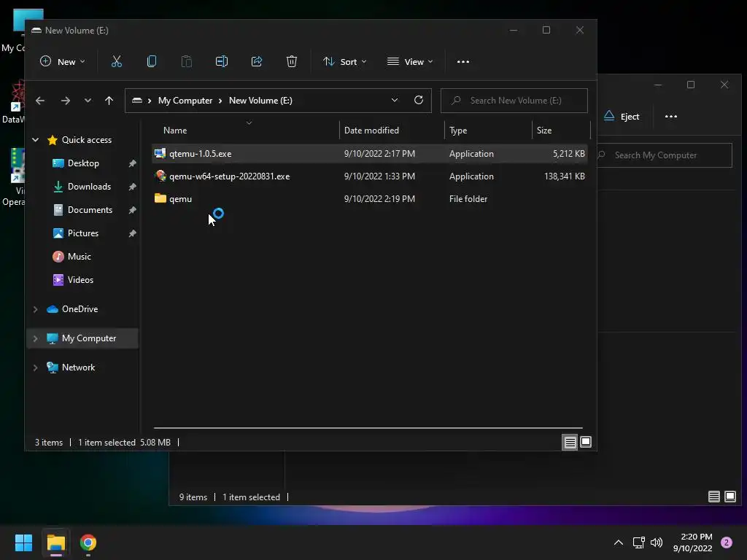Click the Cut scissors icon in toolbar

[x=116, y=61]
